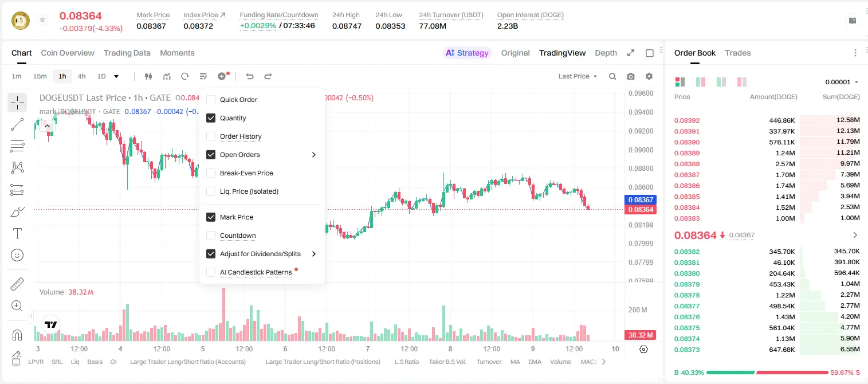Open the guide book icon at top right
This screenshot has height=384, width=868.
(x=853, y=21)
